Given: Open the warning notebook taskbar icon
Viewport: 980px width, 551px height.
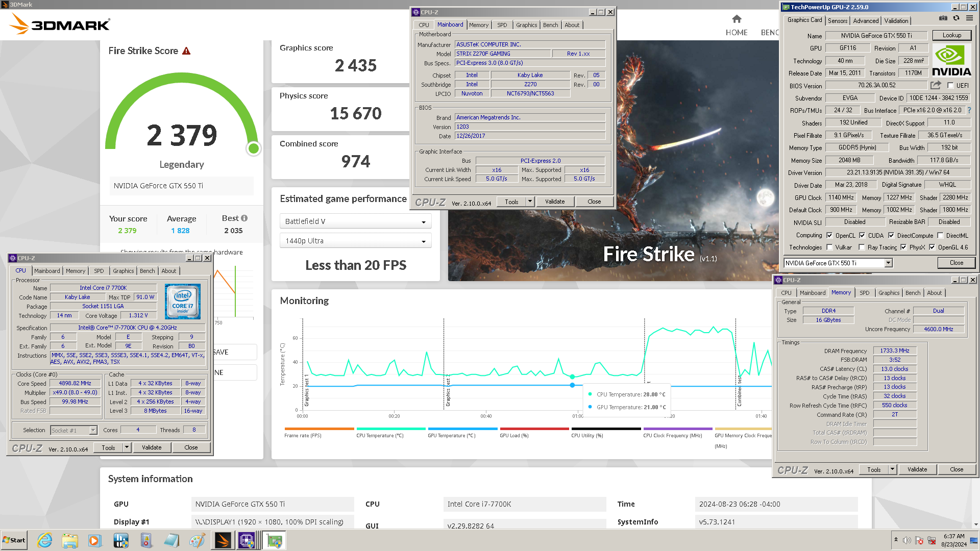Looking at the screenshot, I should point(146,540).
